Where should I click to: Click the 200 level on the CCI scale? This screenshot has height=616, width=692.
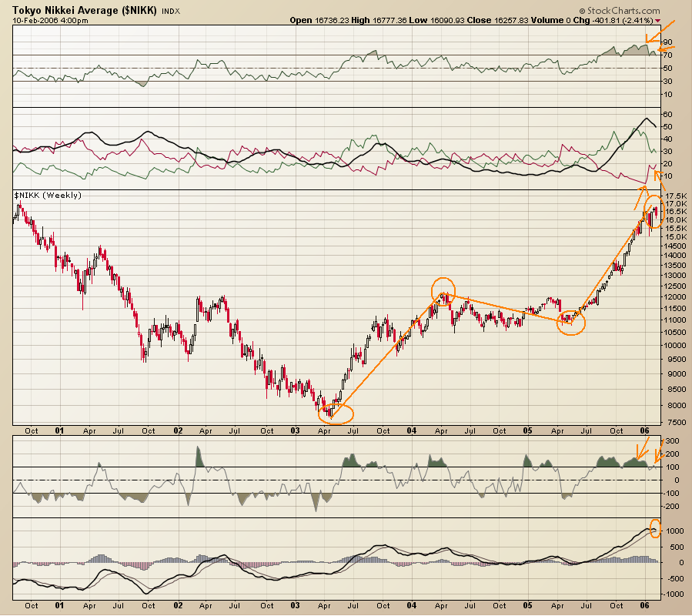pos(672,454)
